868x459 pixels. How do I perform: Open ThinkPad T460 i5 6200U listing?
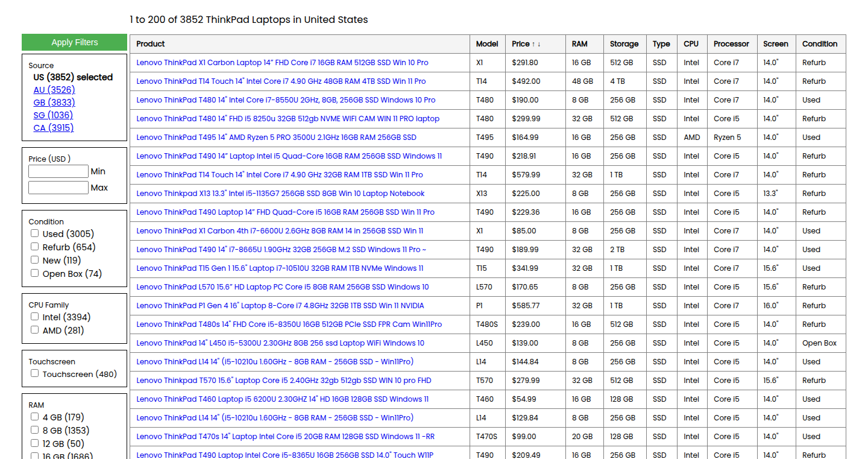[283, 399]
